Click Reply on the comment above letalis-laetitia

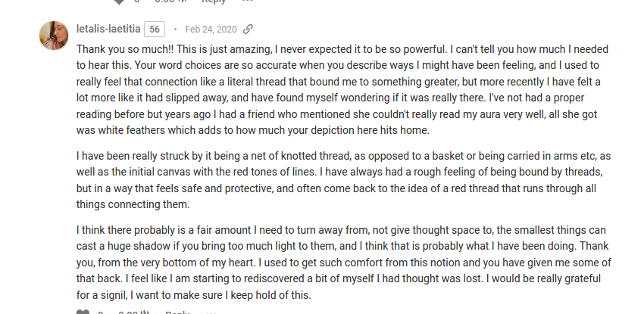pos(214,2)
